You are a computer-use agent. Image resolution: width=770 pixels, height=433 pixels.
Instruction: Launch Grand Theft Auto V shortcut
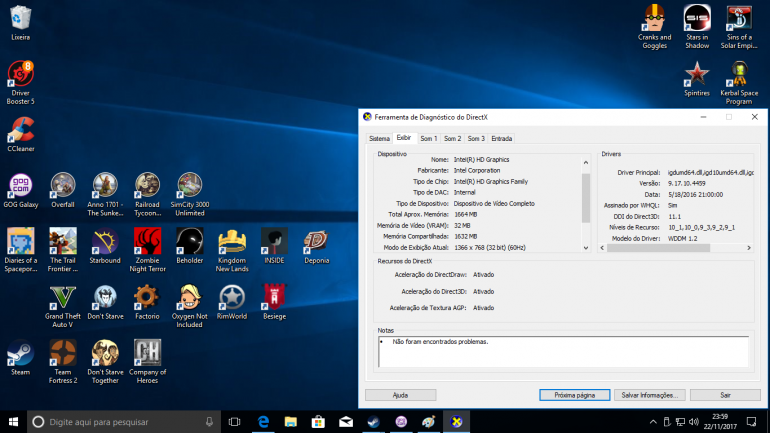click(62, 297)
